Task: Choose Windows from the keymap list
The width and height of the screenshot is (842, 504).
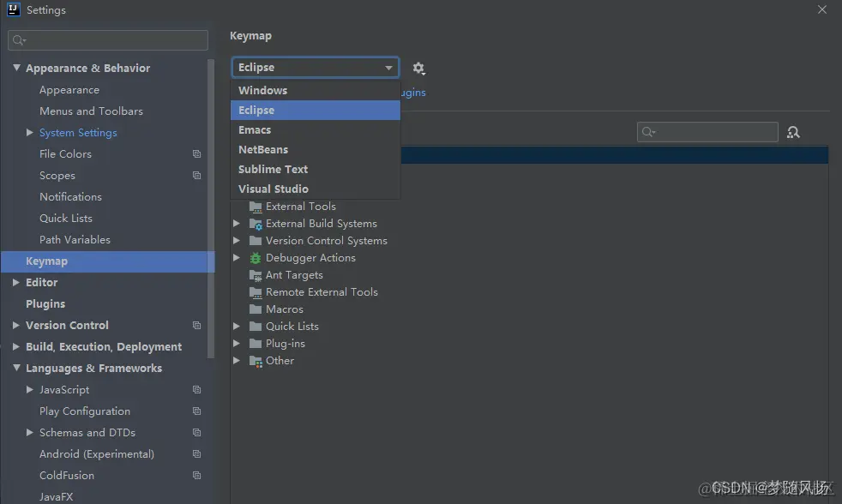Action: [x=316, y=90]
